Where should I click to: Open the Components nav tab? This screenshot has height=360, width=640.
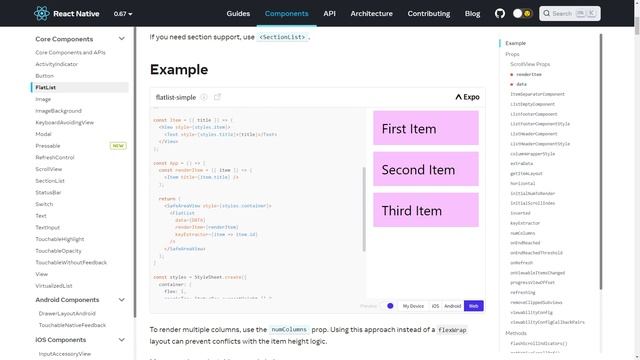(287, 13)
